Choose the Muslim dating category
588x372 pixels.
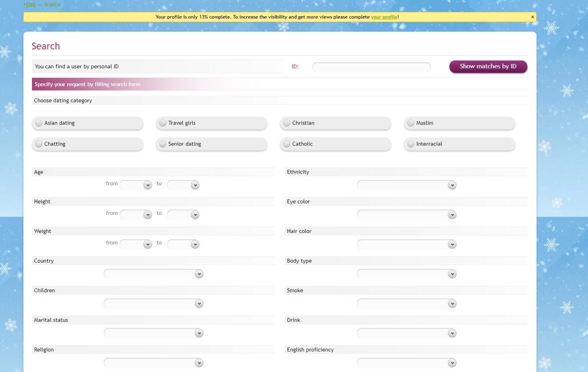click(x=459, y=123)
